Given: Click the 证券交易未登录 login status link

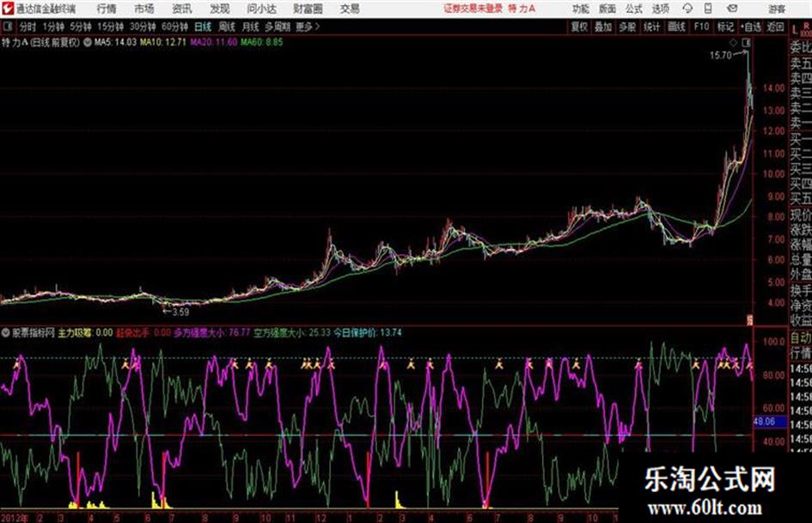Looking at the screenshot, I should click(473, 9).
